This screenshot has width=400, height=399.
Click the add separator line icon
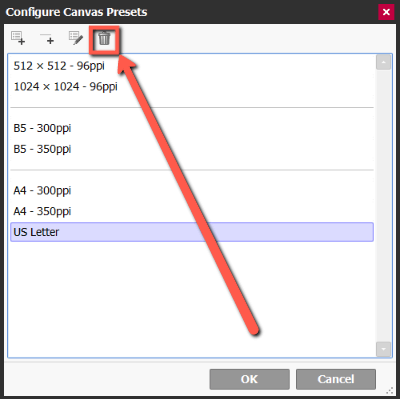[x=47, y=38]
